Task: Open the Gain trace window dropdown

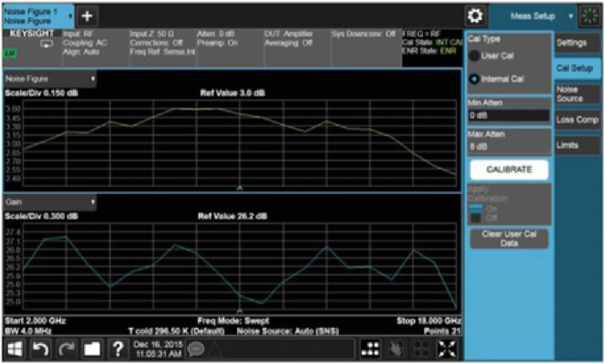Action: coord(50,202)
